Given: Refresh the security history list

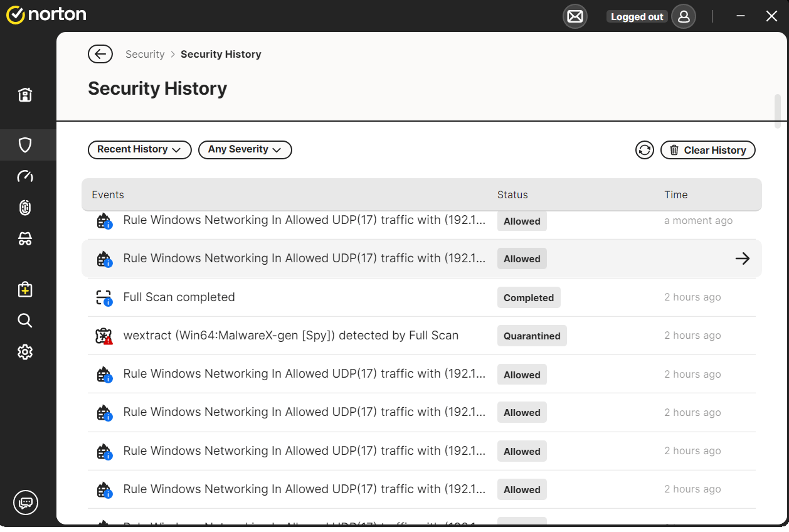Looking at the screenshot, I should click(644, 150).
